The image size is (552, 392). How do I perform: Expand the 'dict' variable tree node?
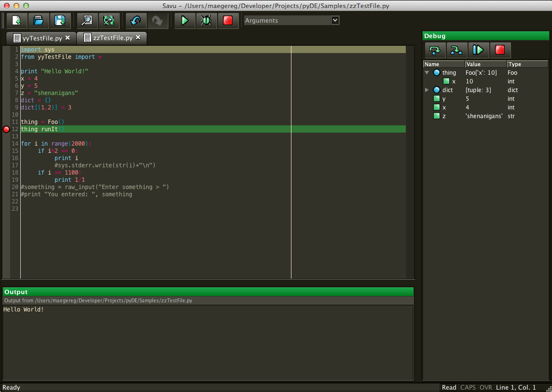coord(427,90)
